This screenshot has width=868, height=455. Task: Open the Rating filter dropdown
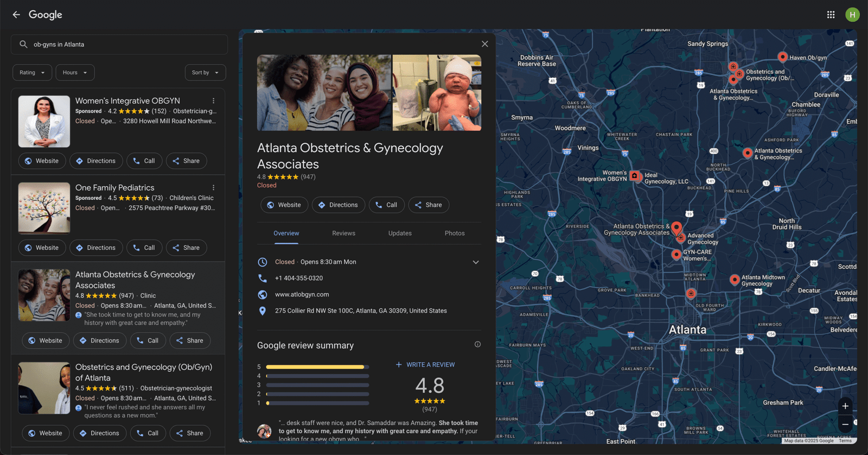(33, 73)
